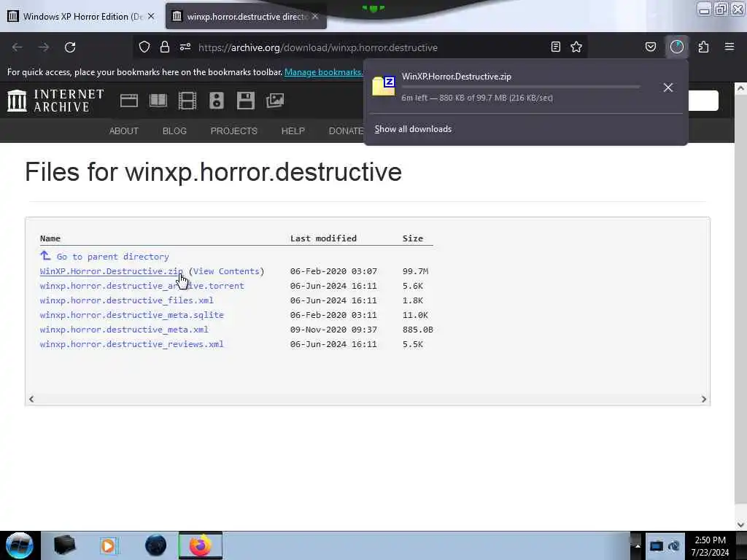Click page scrollbar up arrow
The image size is (747, 560).
740,88
